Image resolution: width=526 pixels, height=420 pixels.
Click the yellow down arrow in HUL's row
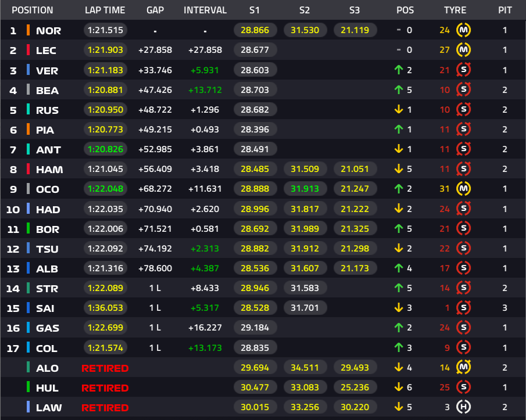pos(399,387)
